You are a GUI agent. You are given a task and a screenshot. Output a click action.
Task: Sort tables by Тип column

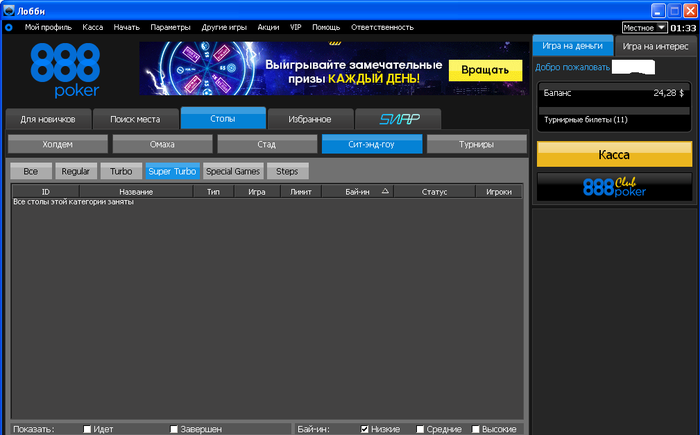click(213, 192)
